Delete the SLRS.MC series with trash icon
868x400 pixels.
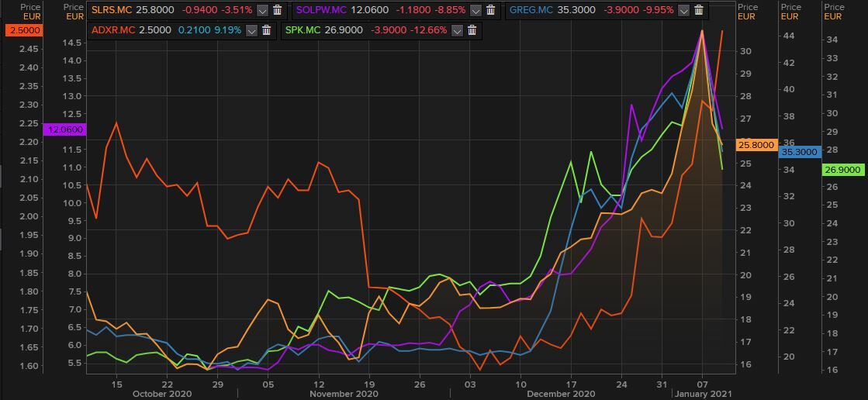coord(278,10)
